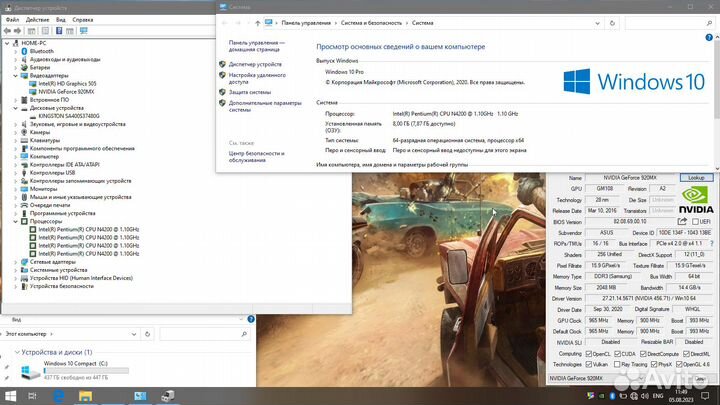Toggle Ray Tracing checkbox in GPU-Z

(x=617, y=364)
